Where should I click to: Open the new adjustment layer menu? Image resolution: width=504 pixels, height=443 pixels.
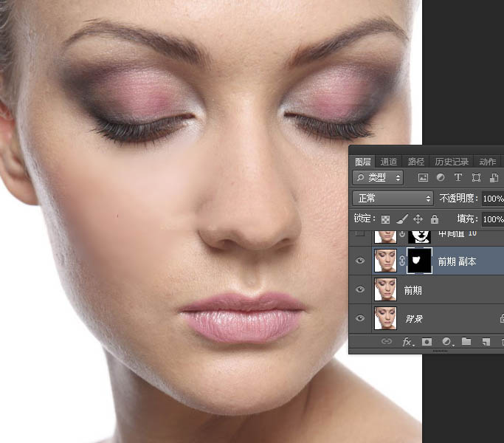446,342
